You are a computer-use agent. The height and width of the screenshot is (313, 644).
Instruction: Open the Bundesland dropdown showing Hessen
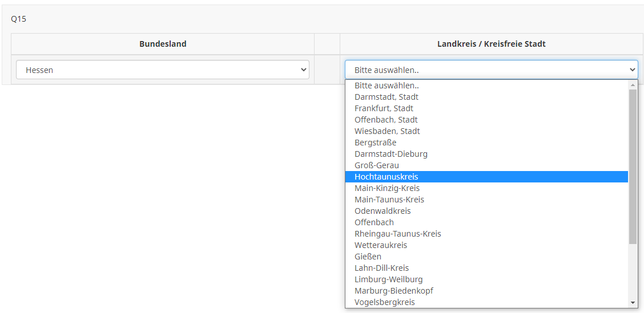(x=162, y=70)
